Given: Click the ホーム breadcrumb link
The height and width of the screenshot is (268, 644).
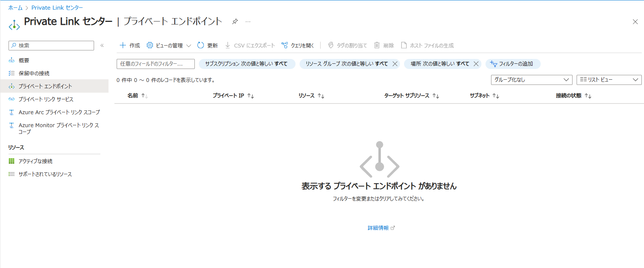Looking at the screenshot, I should 15,7.
